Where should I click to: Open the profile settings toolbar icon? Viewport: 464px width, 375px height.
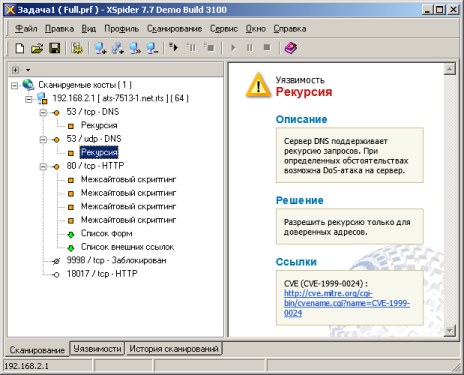pos(77,48)
